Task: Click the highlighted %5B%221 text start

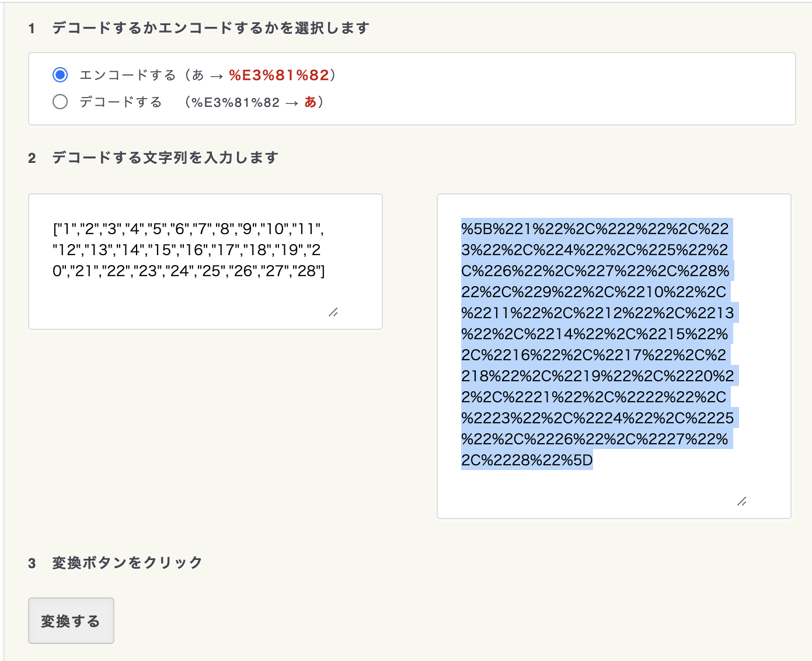Action: [497, 229]
